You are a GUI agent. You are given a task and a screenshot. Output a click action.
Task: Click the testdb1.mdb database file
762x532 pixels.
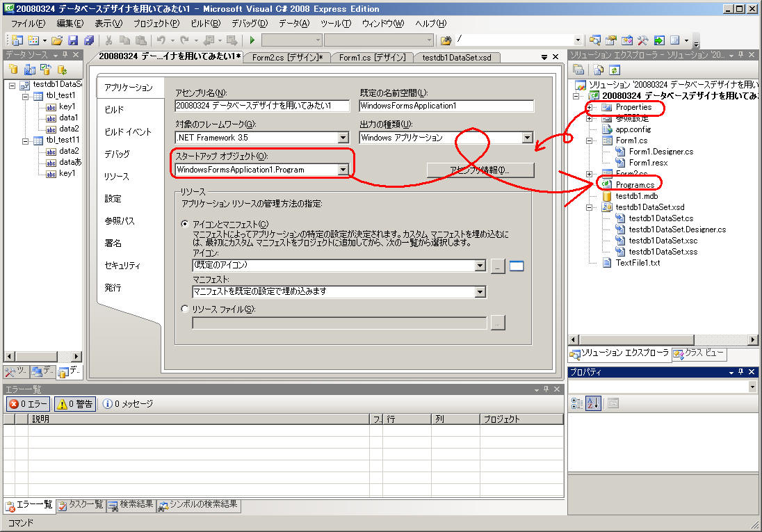click(636, 196)
